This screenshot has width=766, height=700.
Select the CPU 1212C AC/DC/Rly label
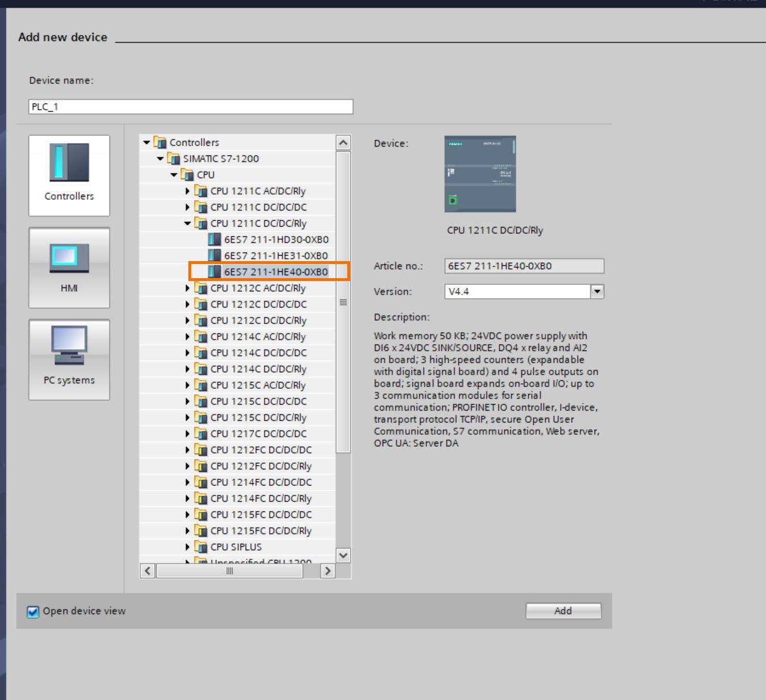coord(258,288)
